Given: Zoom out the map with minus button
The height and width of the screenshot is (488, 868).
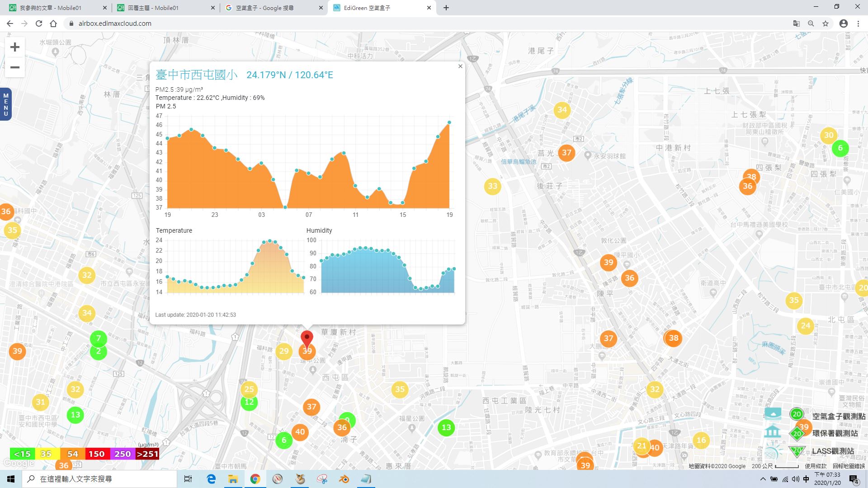Looking at the screenshot, I should (15, 67).
